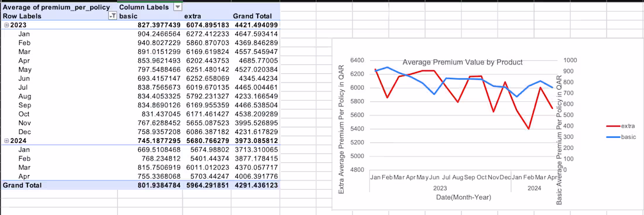Select the Basic Average Premium right axis title
The image size is (644, 215).
point(559,140)
